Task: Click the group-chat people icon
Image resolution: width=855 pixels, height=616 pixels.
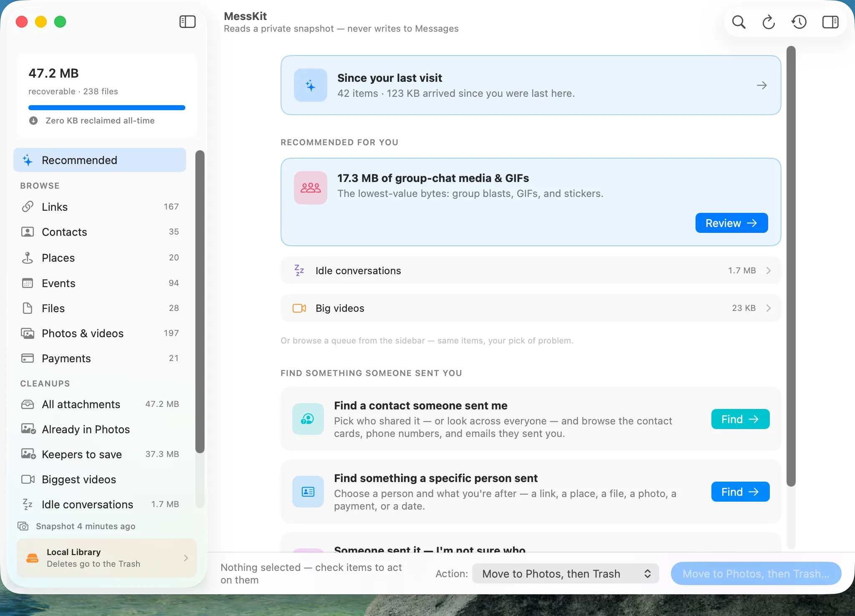Action: pyautogui.click(x=311, y=188)
